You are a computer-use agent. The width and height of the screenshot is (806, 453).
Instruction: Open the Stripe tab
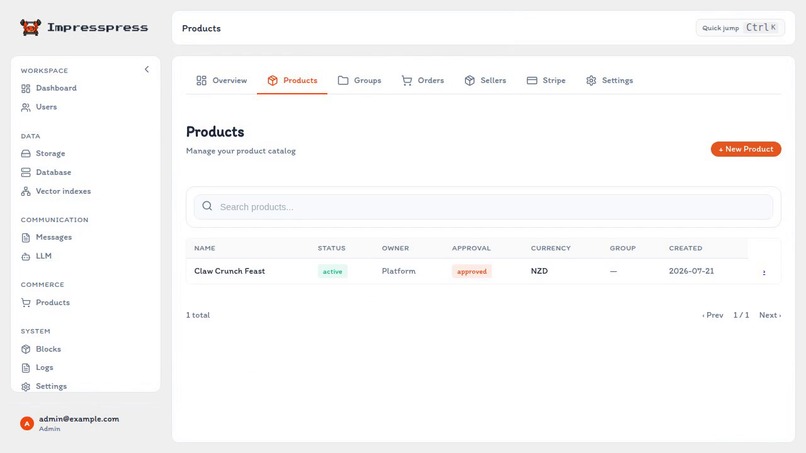click(546, 80)
